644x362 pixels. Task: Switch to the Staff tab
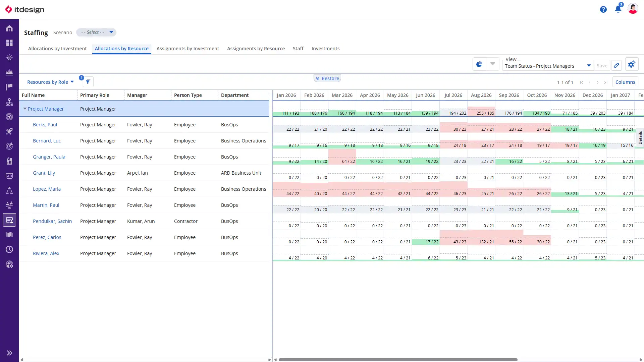(x=298, y=49)
